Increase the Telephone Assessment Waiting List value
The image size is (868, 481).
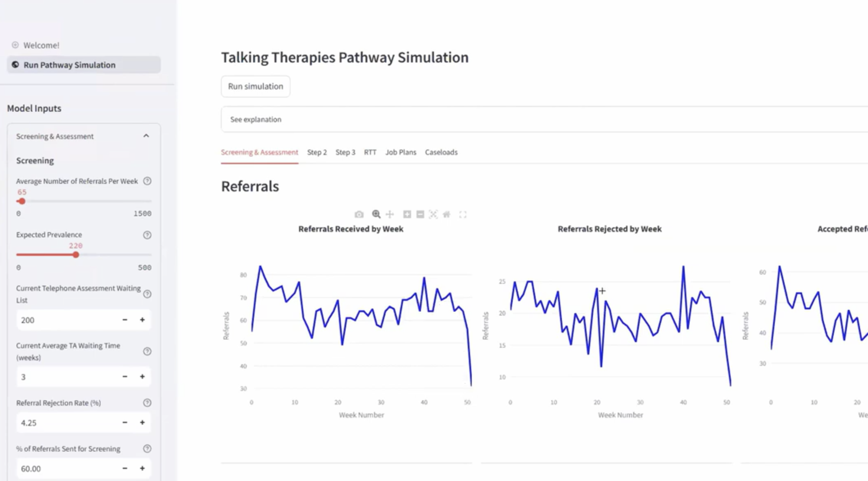[142, 320]
